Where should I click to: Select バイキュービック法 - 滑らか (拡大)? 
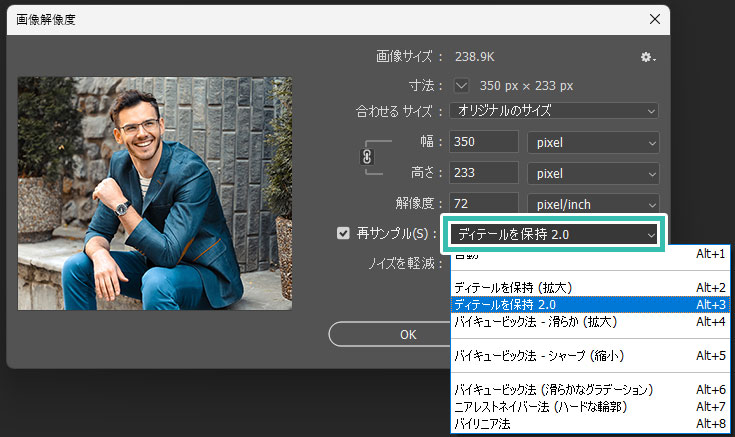(x=590, y=322)
